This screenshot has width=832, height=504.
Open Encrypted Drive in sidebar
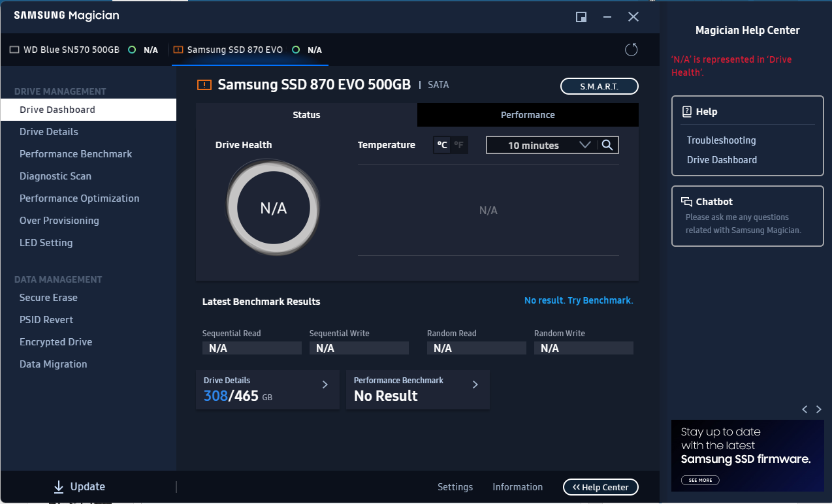click(x=88, y=342)
